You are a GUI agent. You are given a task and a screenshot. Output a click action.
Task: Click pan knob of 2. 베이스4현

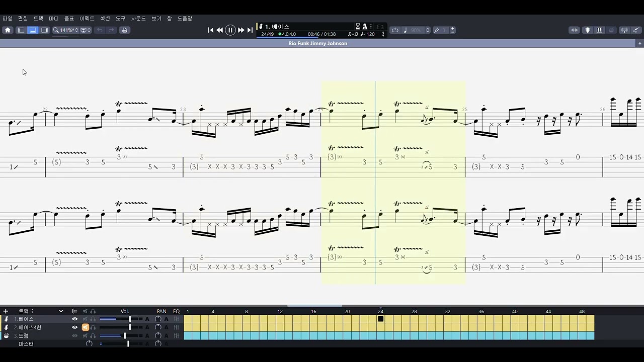pos(158,327)
